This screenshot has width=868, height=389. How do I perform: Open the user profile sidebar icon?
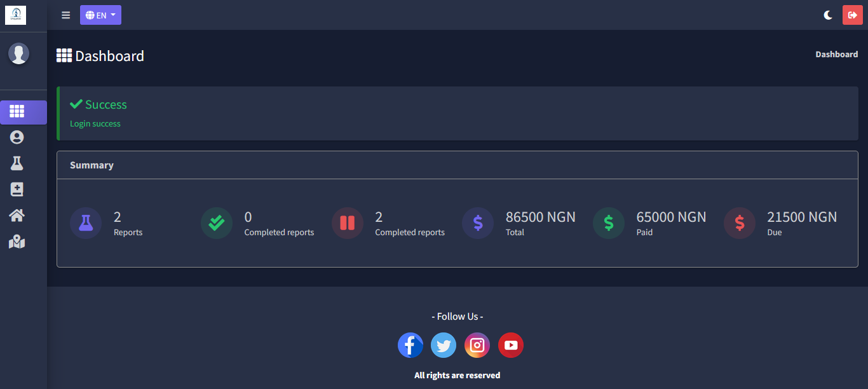coord(17,137)
